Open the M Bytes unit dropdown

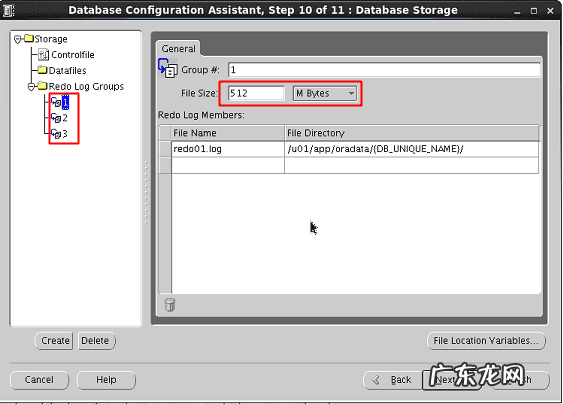[325, 93]
